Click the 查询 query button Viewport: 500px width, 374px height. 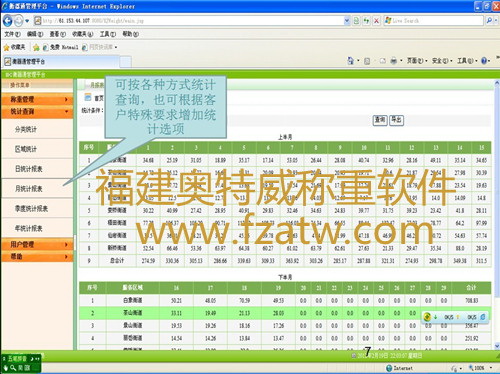click(x=380, y=120)
